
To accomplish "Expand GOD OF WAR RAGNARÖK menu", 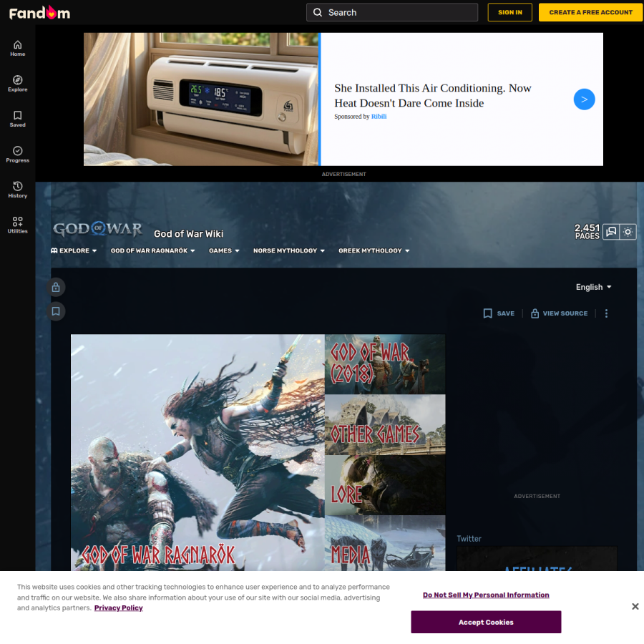I will 153,250.
